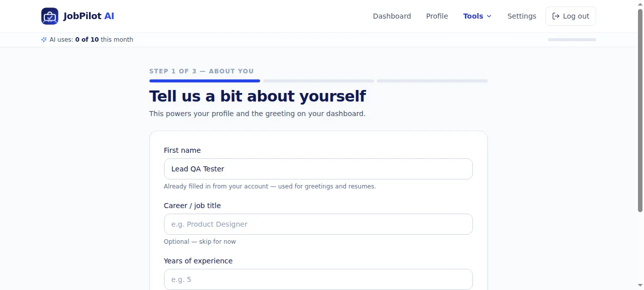
Task: Open the Dashboard nav item
Action: click(392, 16)
